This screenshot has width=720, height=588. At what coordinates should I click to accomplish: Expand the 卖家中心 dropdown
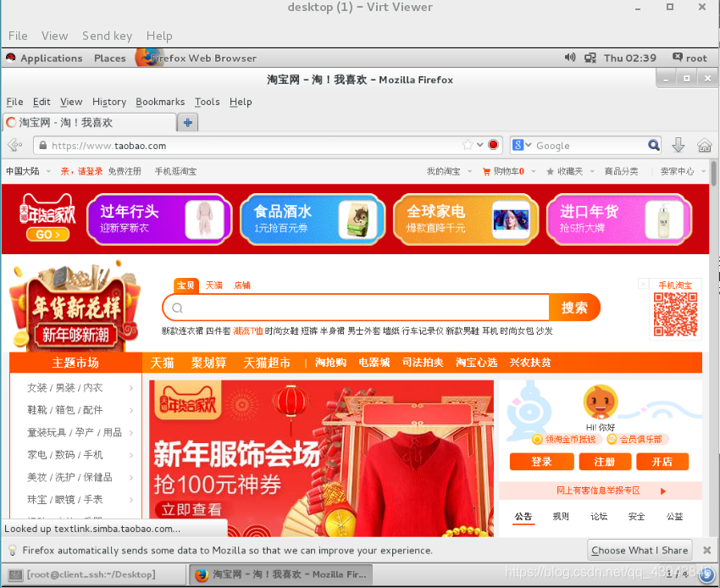click(703, 172)
